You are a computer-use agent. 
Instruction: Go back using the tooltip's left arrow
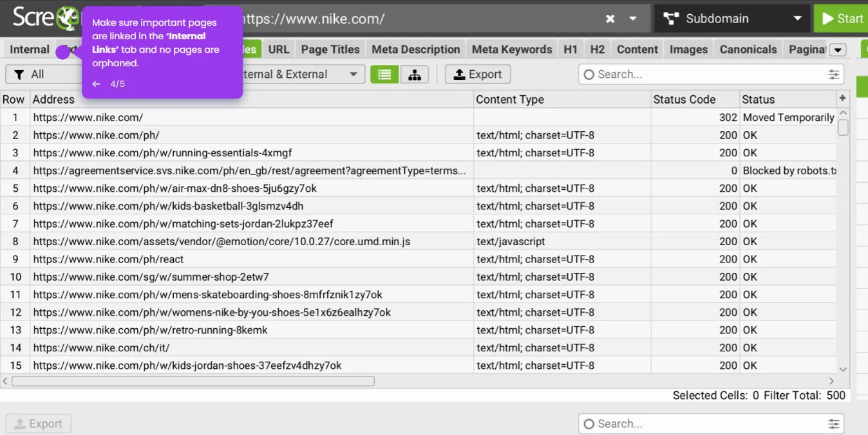pos(97,84)
